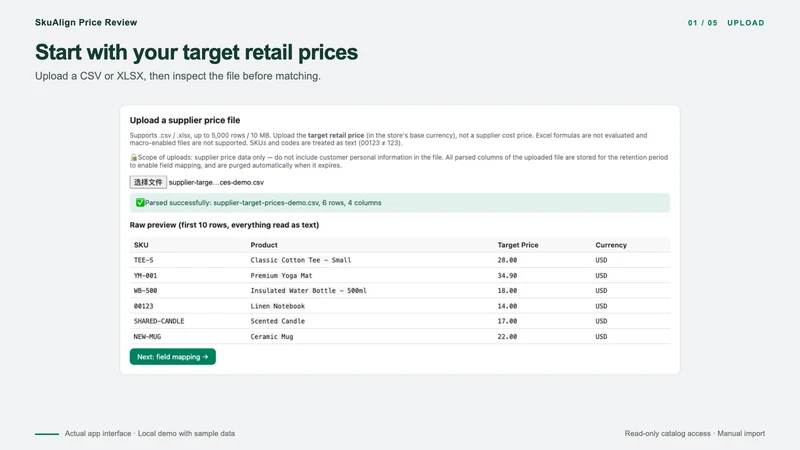Click the green checkmark success icon
Screen dimensions: 800x450
[140, 203]
